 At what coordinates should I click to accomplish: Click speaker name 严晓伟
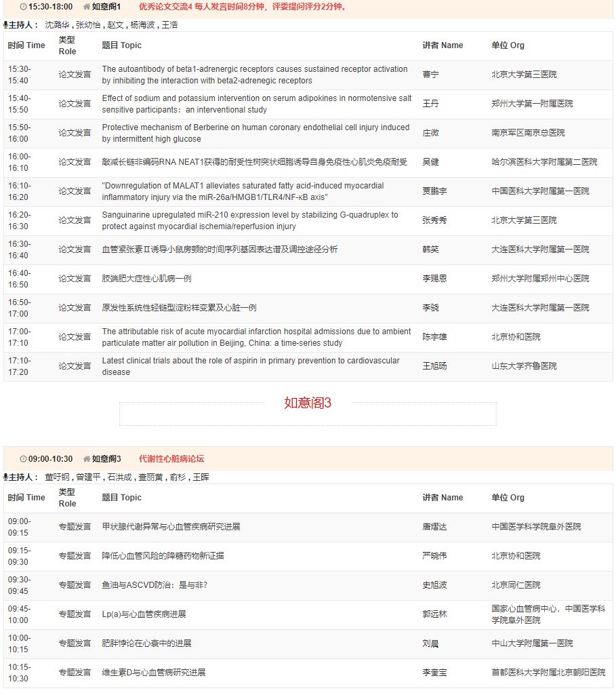[434, 556]
